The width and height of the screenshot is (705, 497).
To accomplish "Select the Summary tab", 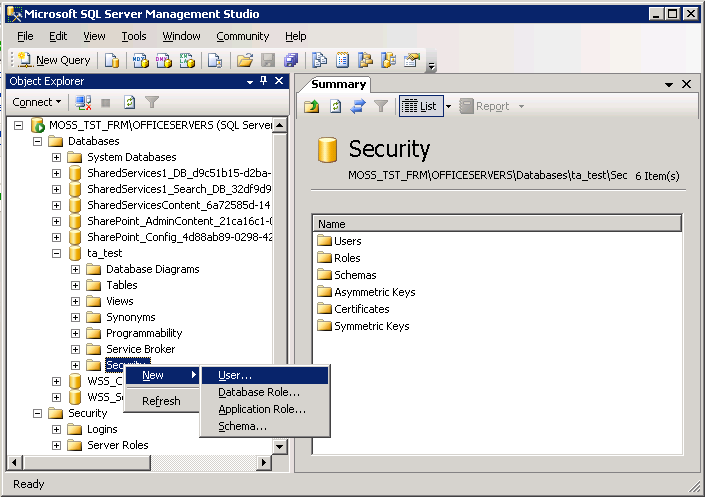I will click(x=339, y=84).
